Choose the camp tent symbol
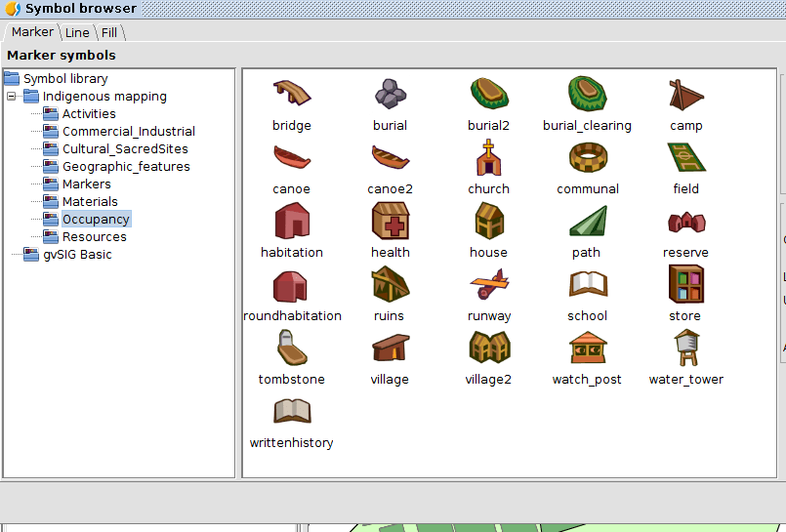This screenshot has width=786, height=532. 685,95
